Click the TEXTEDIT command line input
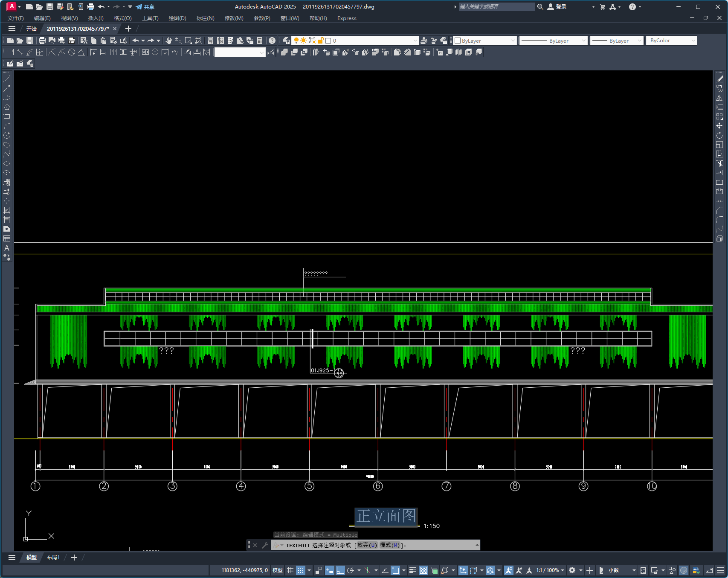Viewport: 728px width, 578px height. click(375, 545)
